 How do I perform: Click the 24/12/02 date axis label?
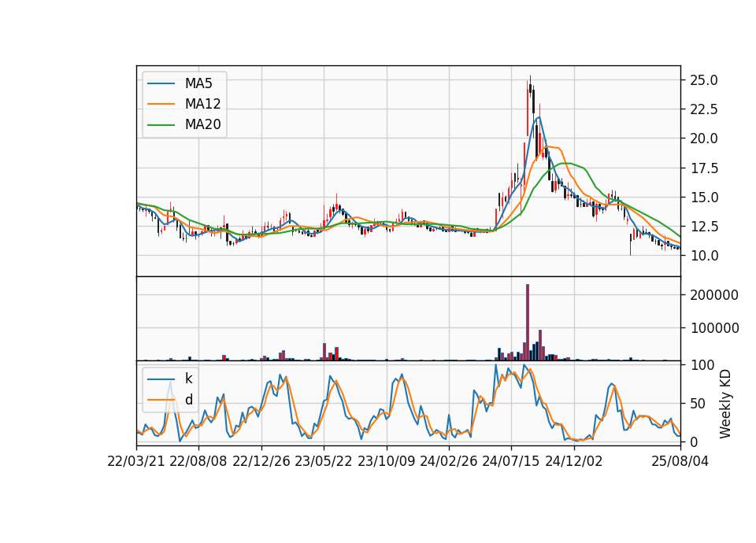(x=574, y=461)
